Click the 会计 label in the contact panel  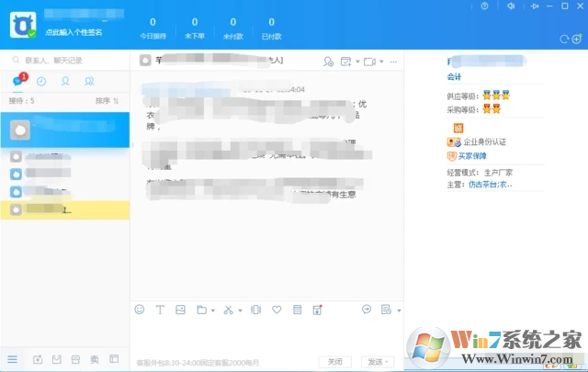[454, 77]
